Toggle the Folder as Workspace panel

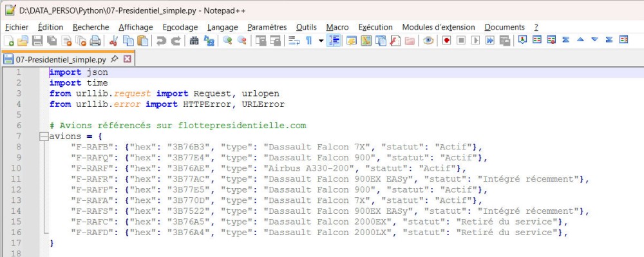coord(410,40)
